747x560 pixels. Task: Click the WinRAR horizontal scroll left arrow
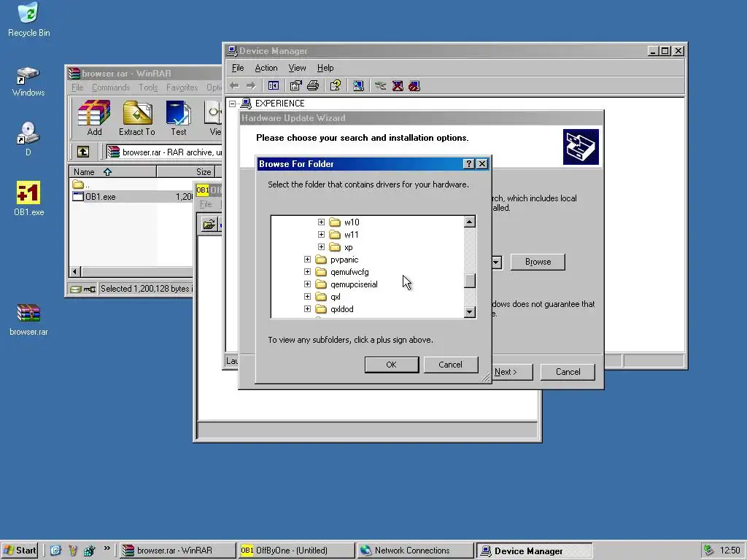tap(75, 271)
